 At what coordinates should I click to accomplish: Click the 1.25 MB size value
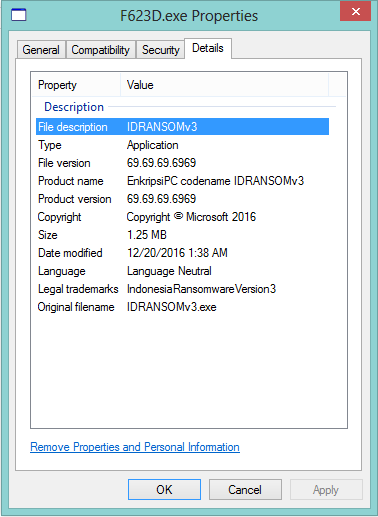coord(147,235)
